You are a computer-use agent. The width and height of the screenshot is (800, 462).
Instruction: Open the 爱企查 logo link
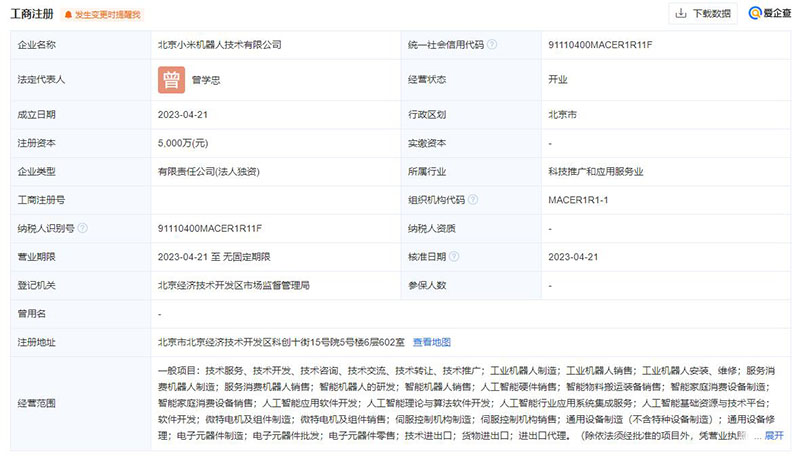point(769,13)
